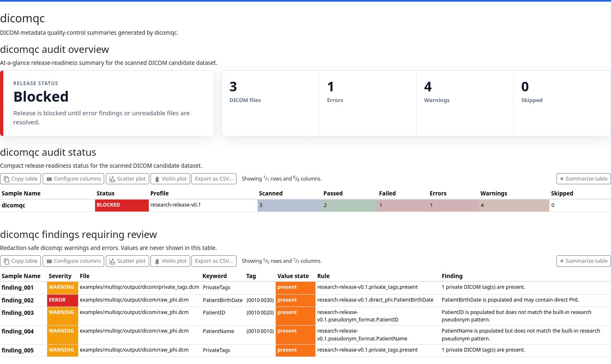The image size is (611, 364).
Task: Export findings review table as CSV
Action: pyautogui.click(x=214, y=261)
